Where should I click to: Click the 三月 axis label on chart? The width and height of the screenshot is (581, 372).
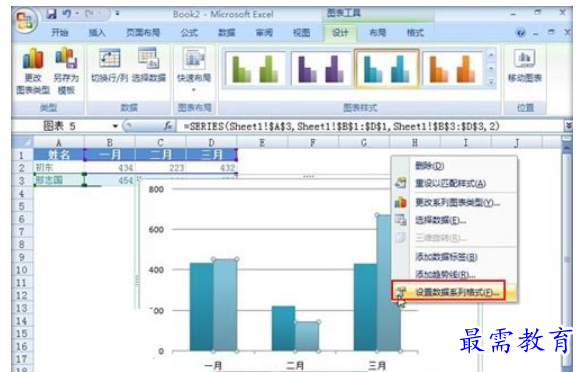point(377,365)
